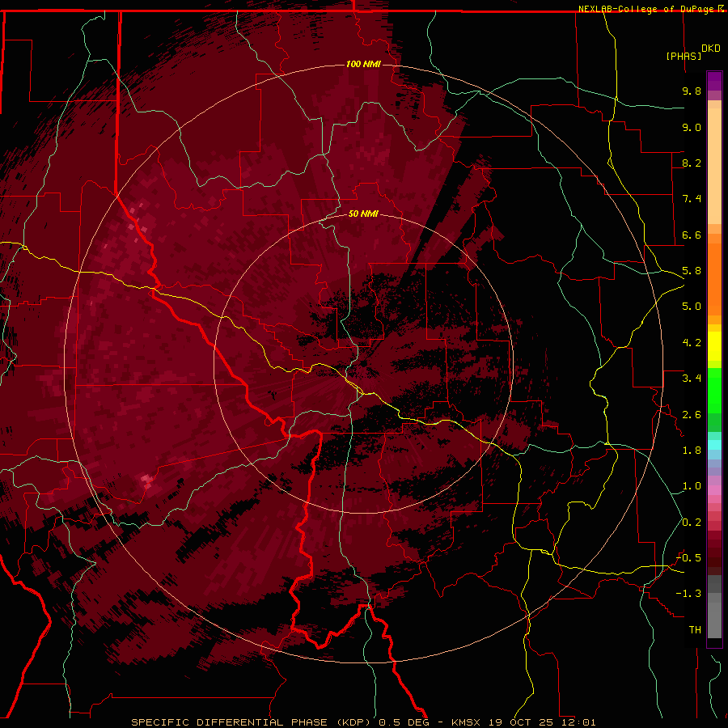Click the TH threshold label on scale

pos(695,630)
